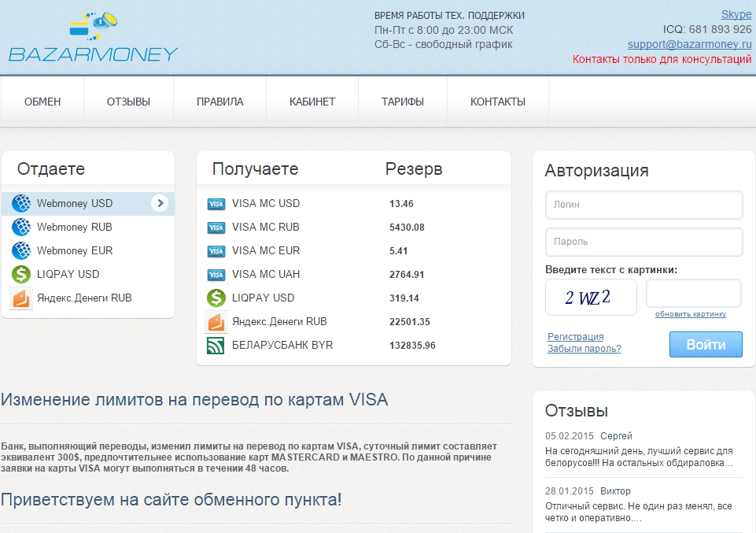Screen dimensions: 756x533
Task: Click the Яндекс.Деньги RUB wallet icon under Получаете
Action: click(216, 322)
